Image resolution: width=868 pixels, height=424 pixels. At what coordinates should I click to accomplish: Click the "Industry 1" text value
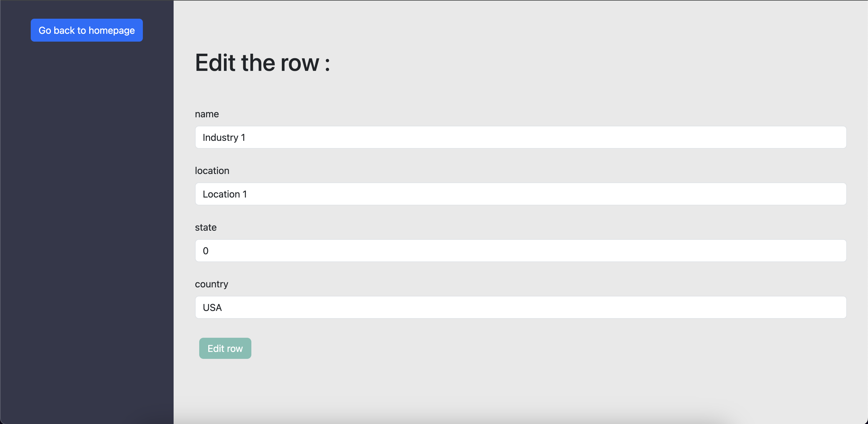coord(224,138)
